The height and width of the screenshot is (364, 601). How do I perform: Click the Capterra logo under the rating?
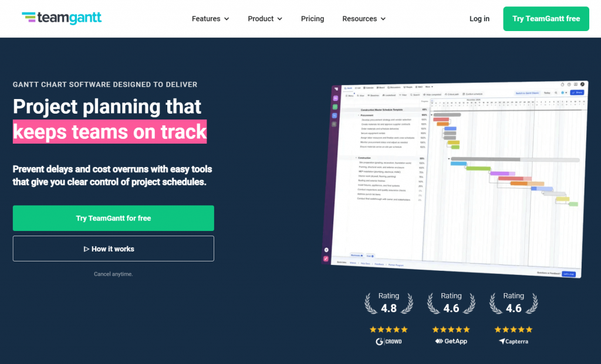(x=513, y=341)
